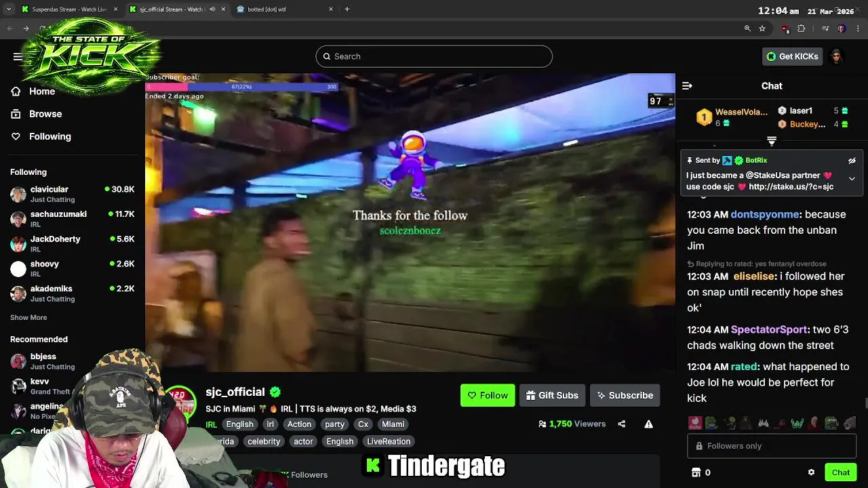Viewport: 868px width, 488px height.
Task: Click the green Chat send button
Action: pyautogui.click(x=840, y=472)
